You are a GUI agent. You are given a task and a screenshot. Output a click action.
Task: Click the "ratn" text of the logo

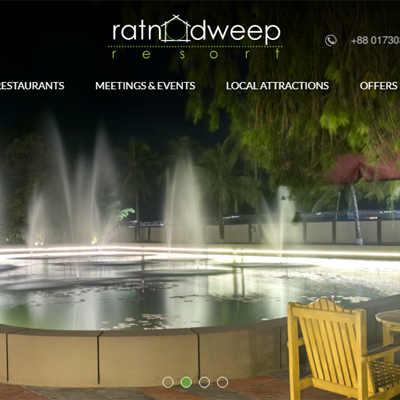[137, 31]
